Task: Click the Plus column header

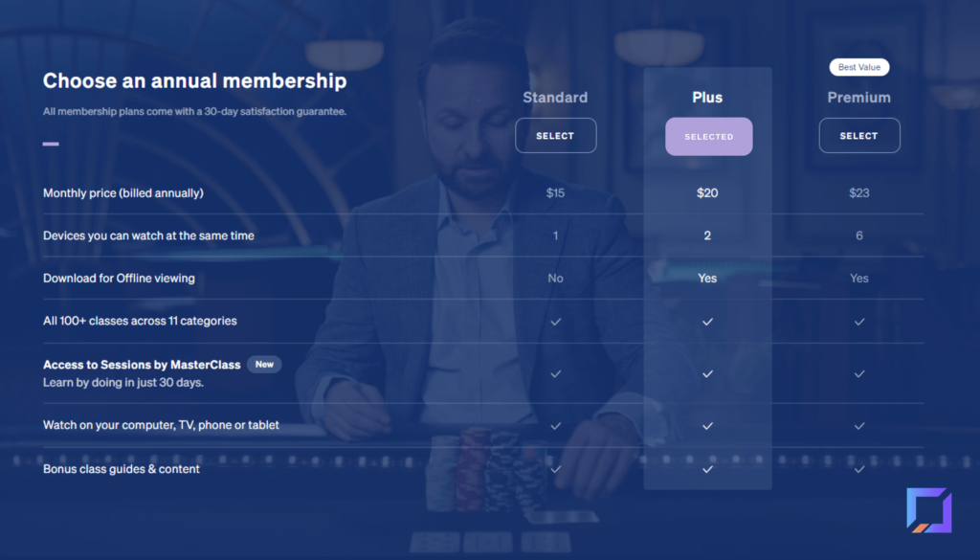Action: pyautogui.click(x=707, y=97)
